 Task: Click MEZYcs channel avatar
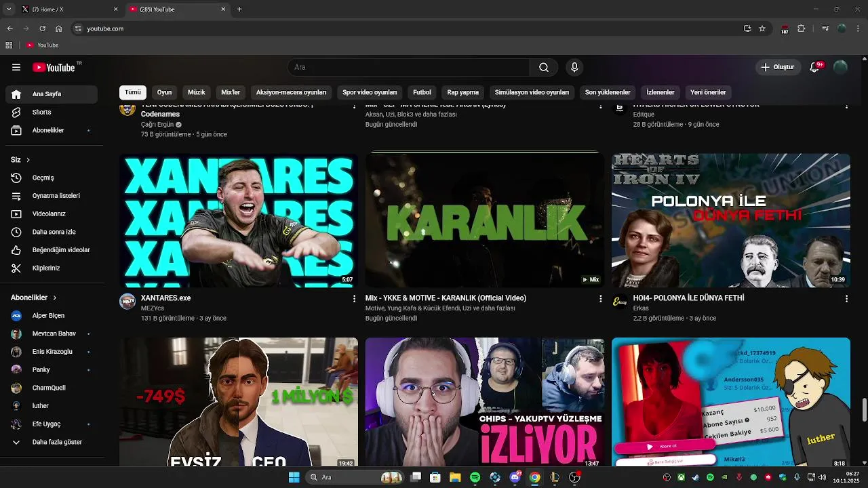[x=127, y=302]
